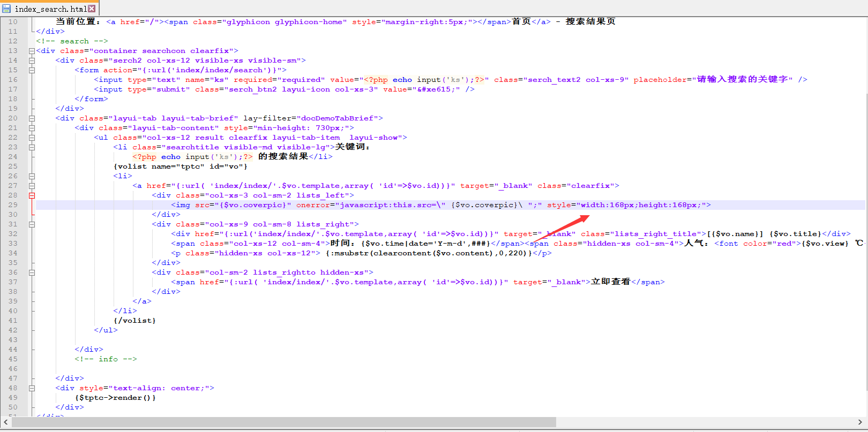Click the "<!-- search -->" comment on line 12

click(x=72, y=41)
